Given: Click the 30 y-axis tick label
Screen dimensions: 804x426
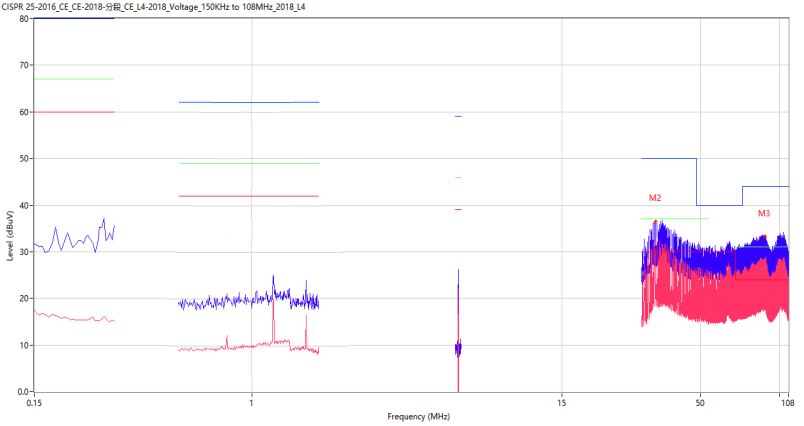Looking at the screenshot, I should pyautogui.click(x=24, y=252).
